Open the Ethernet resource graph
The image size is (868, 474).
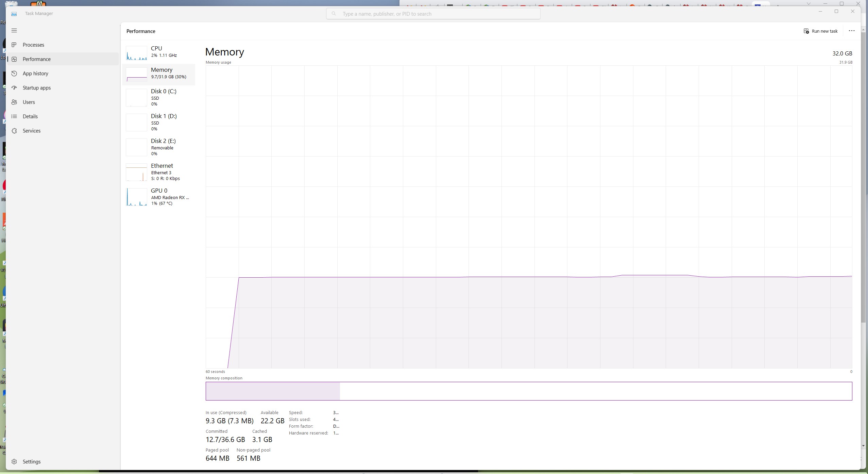click(158, 172)
